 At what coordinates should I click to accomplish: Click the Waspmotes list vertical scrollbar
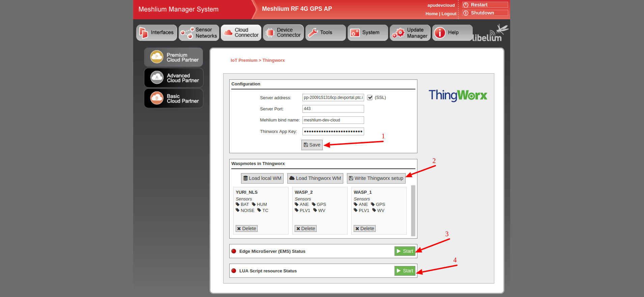click(x=413, y=211)
